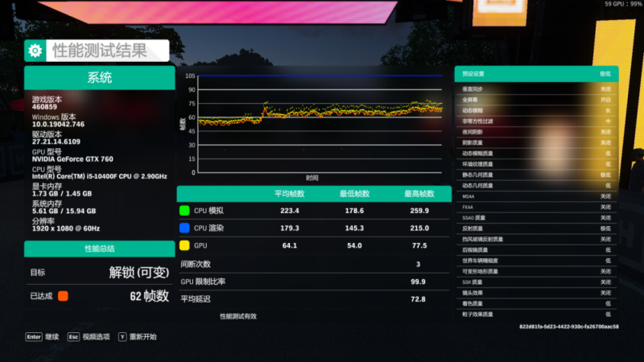
Task: Click the orange 已达成 indicator square
Action: click(63, 296)
